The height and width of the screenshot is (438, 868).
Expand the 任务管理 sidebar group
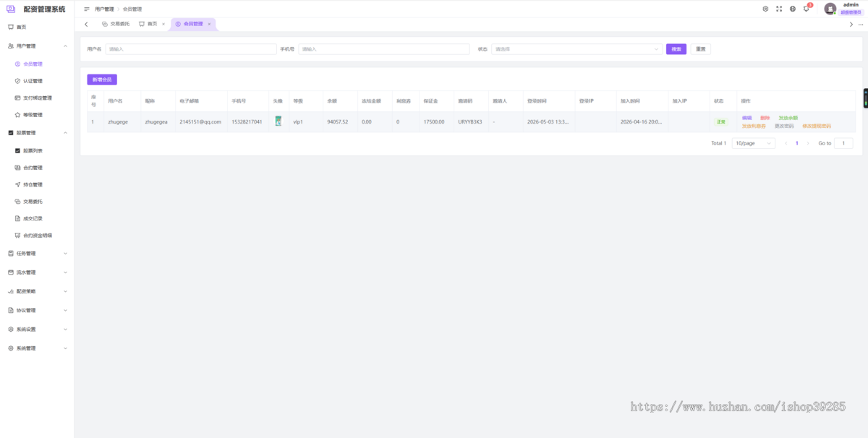[x=65, y=254]
